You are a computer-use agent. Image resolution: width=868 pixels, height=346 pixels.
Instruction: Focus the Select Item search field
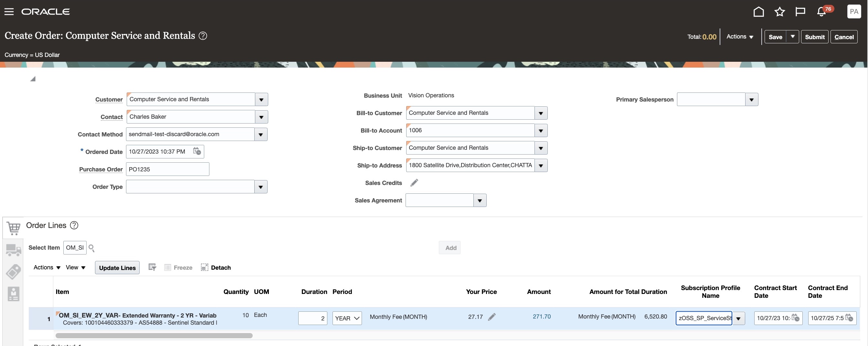tap(75, 248)
